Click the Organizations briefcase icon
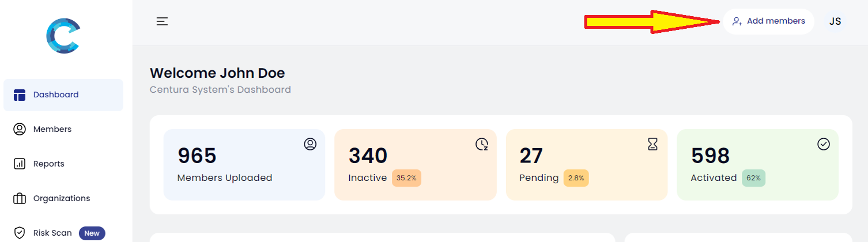This screenshot has width=868, height=242. click(20, 198)
